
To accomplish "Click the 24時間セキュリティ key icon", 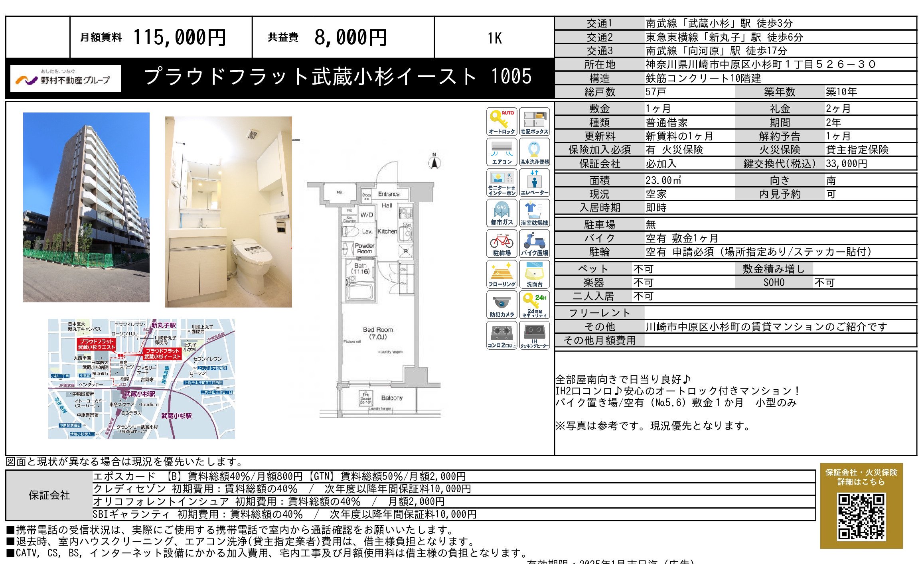I will pos(535,305).
